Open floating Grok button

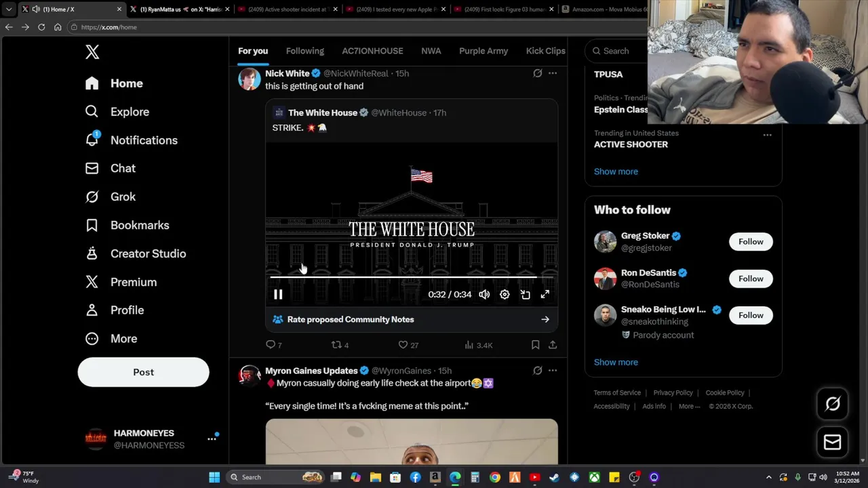833,404
